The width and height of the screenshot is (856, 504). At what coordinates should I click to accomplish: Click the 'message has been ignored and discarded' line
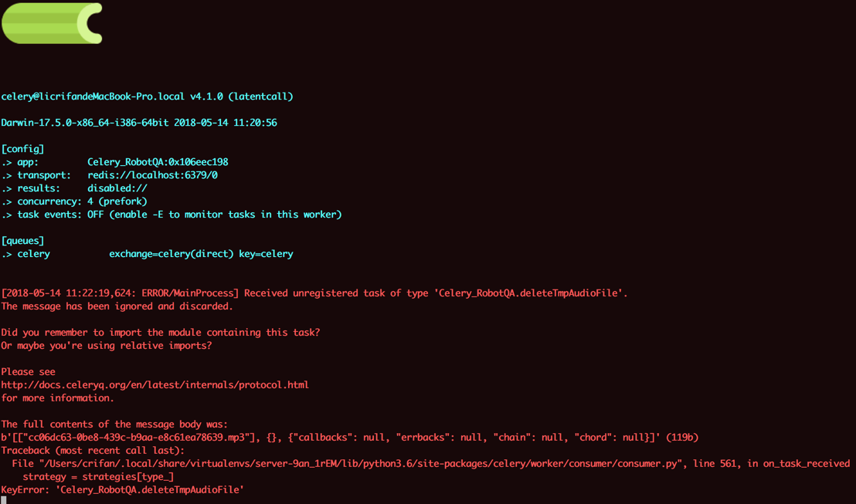click(x=116, y=306)
